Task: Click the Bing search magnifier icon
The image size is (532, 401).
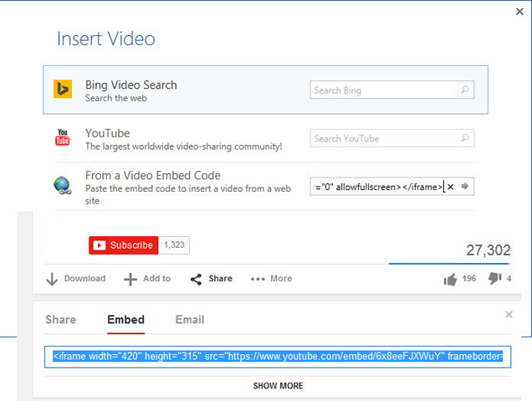Action: coord(465,90)
